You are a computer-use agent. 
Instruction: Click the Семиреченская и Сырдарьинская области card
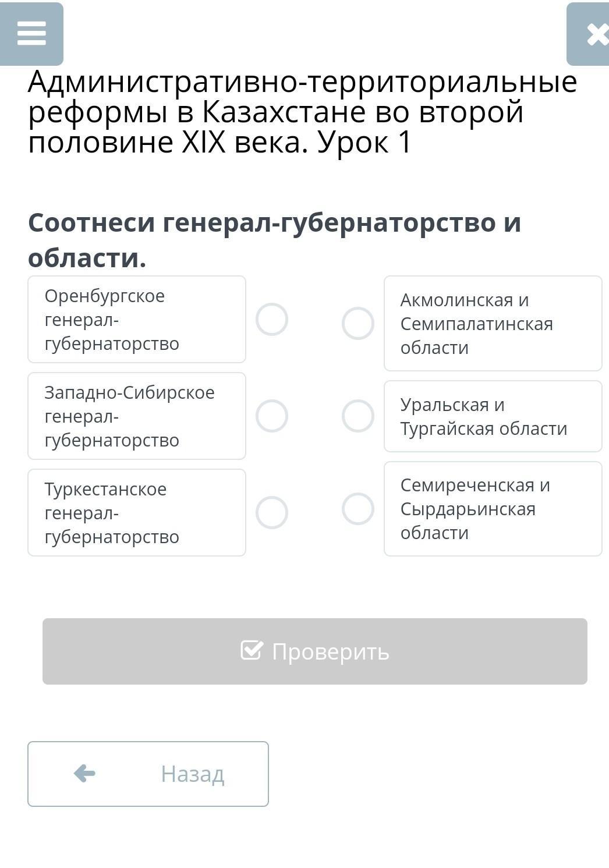pyautogui.click(x=493, y=509)
